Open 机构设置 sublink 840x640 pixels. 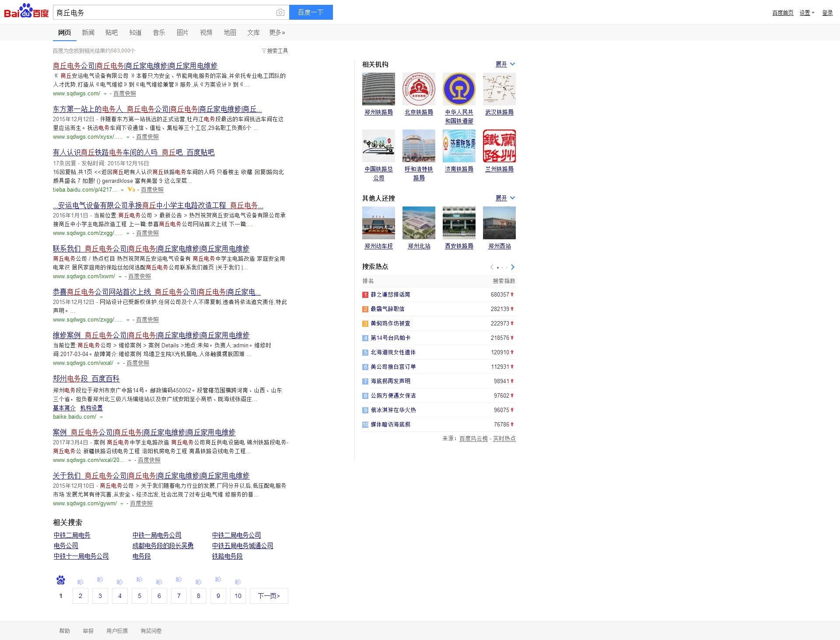click(x=91, y=408)
